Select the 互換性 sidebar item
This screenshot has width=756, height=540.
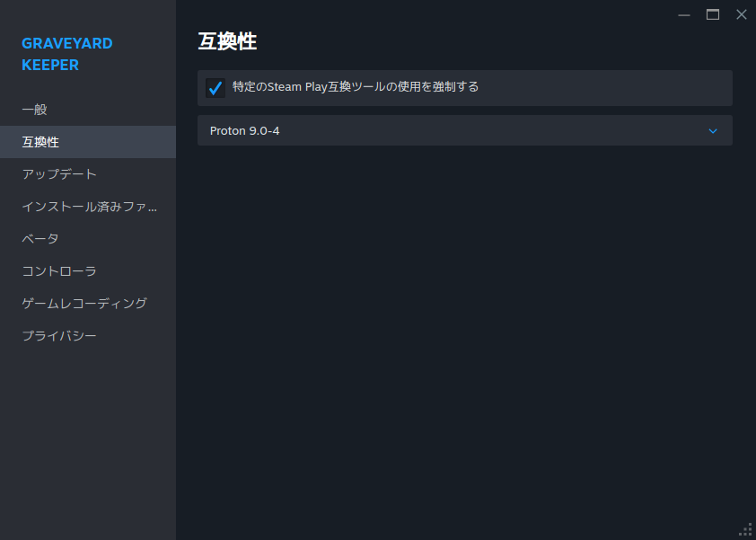pos(41,142)
